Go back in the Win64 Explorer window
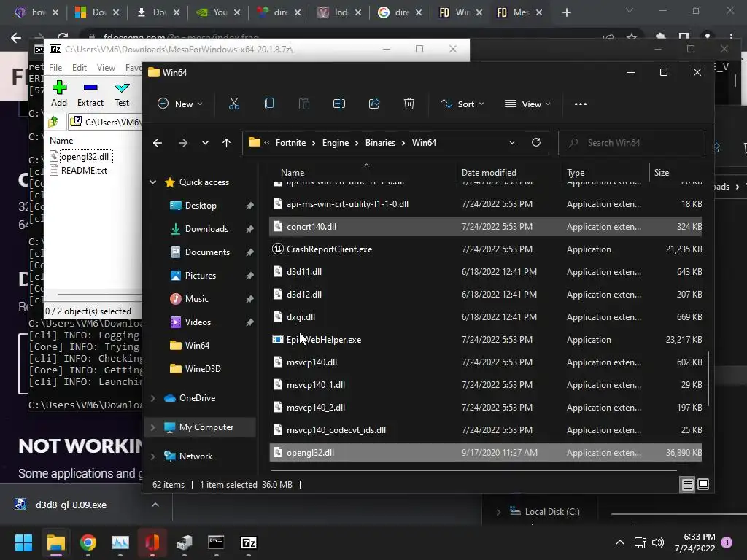Viewport: 747px width, 560px height. [158, 143]
